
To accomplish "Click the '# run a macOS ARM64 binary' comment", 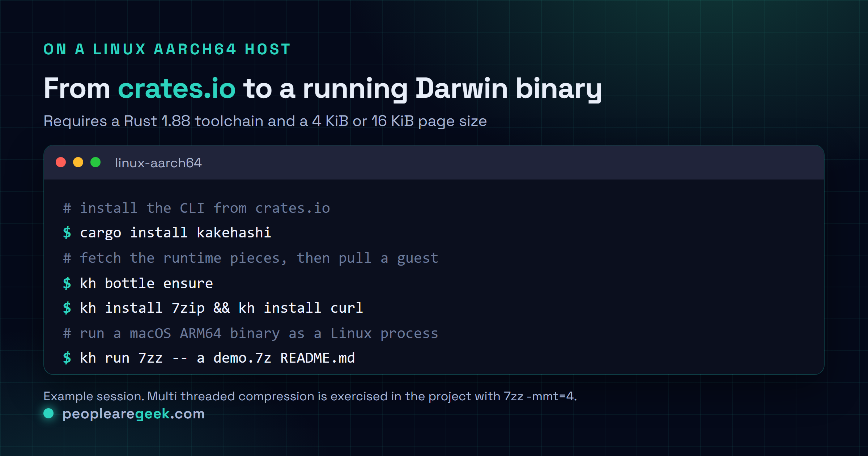I will [251, 333].
